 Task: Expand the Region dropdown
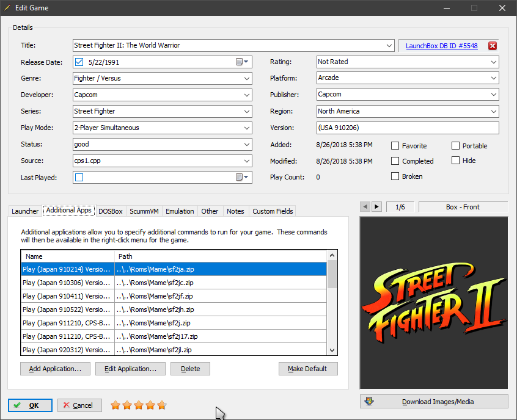494,111
